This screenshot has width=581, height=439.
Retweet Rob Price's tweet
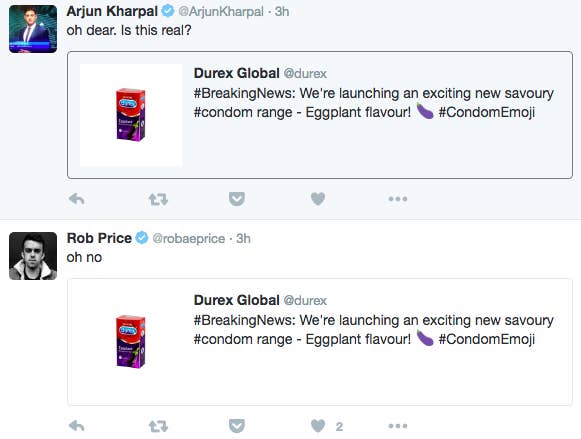coord(158,426)
